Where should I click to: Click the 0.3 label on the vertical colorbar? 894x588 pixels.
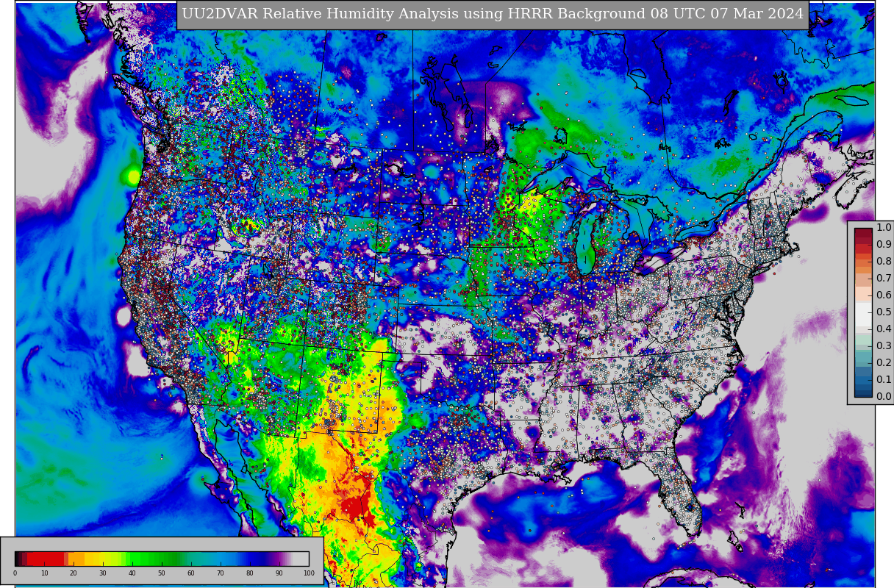click(884, 346)
